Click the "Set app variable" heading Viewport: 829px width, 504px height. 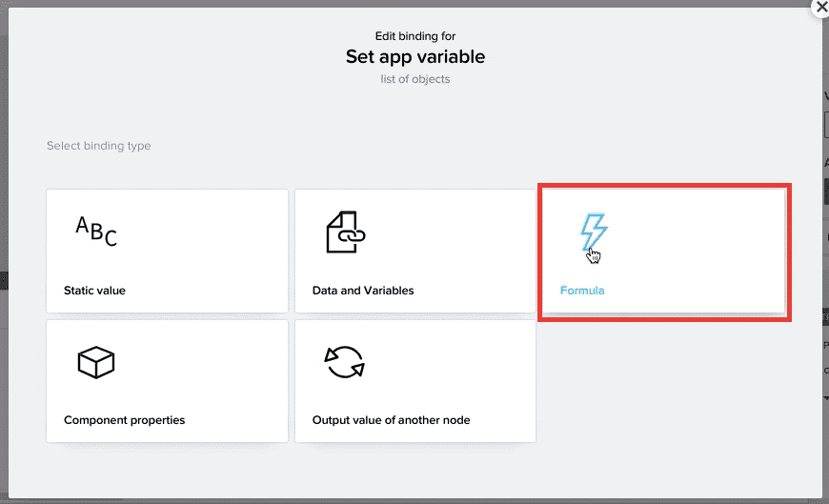tap(415, 56)
